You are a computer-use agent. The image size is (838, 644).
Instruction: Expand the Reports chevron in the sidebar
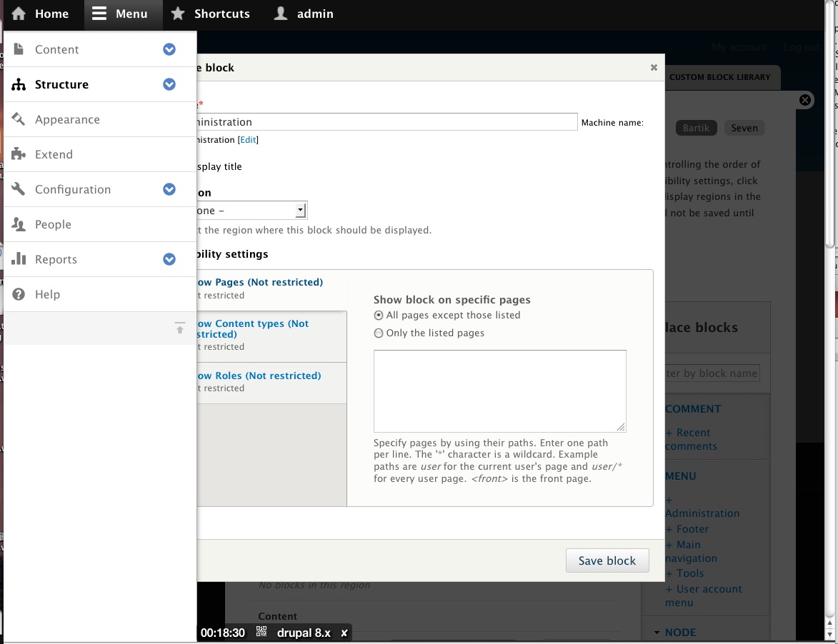click(169, 259)
